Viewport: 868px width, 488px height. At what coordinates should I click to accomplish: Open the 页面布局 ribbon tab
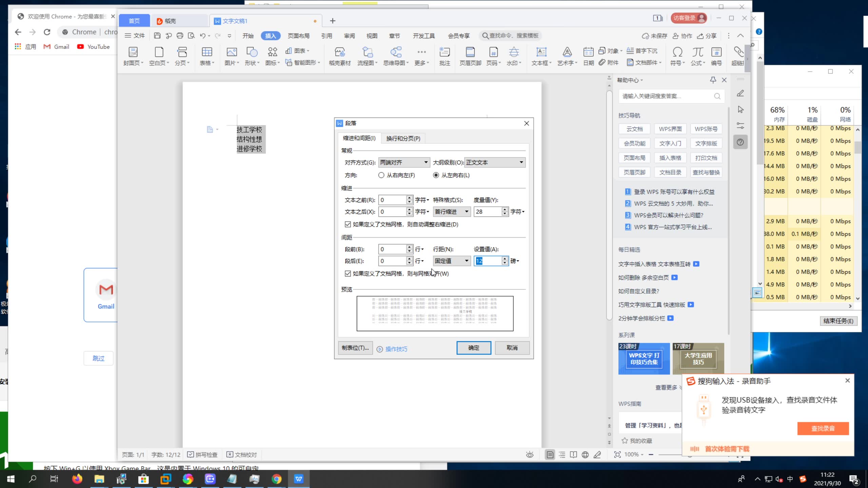coord(298,36)
